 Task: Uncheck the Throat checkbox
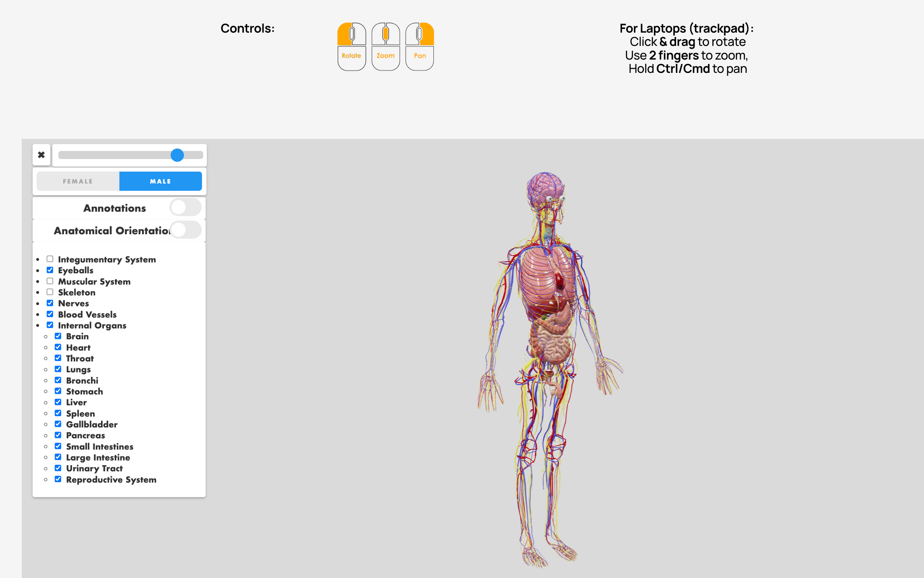click(58, 358)
